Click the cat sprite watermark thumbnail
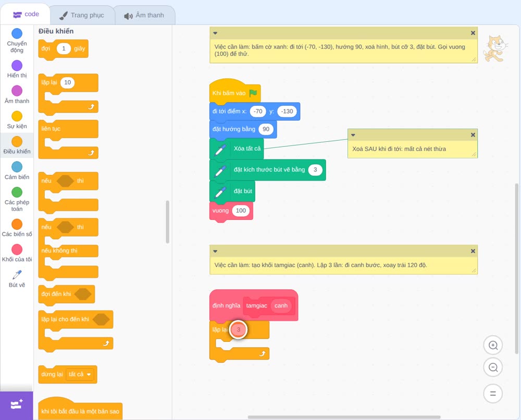Viewport: 521px width, 420px height. point(495,48)
